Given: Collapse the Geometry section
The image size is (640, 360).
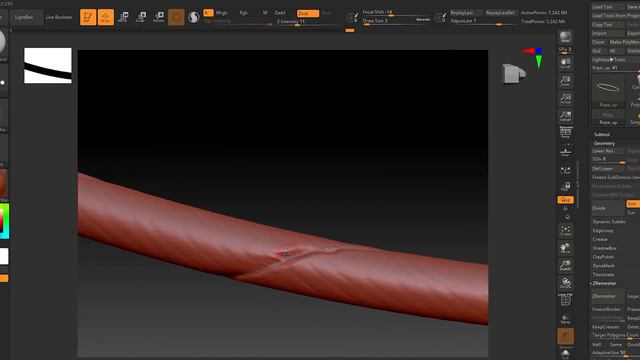Looking at the screenshot, I should (604, 143).
